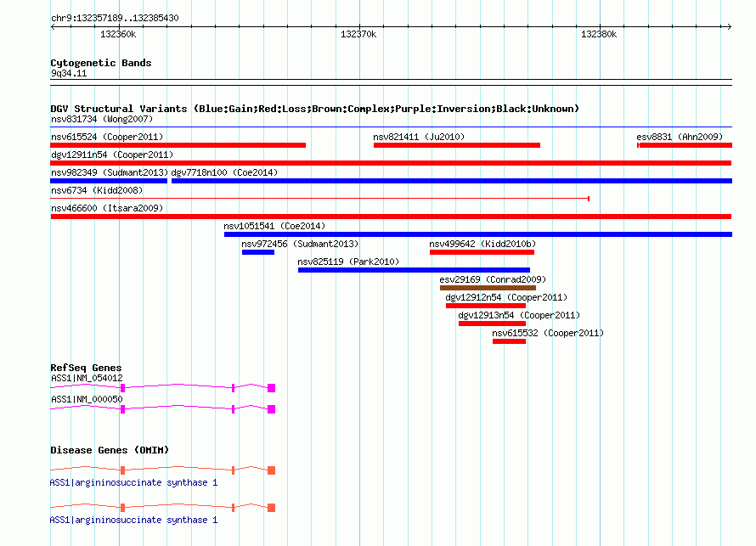Open variant nsv821411 (Ju2010) label

419,137
